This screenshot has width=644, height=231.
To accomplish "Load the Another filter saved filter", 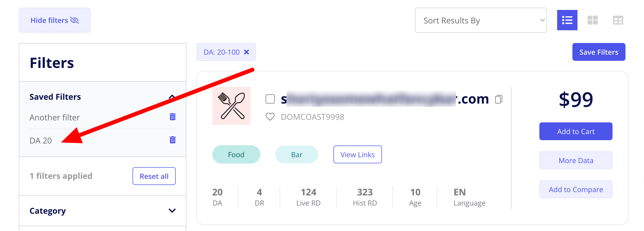I will [x=55, y=117].
